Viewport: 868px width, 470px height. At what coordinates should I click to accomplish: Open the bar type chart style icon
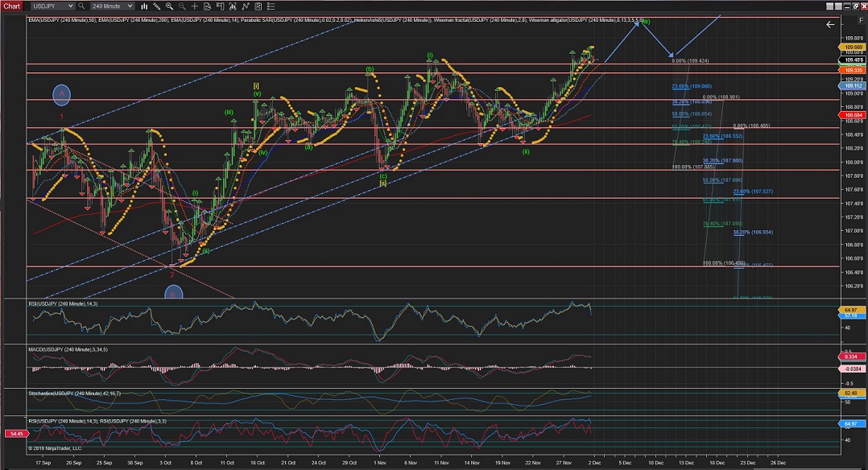pos(146,6)
